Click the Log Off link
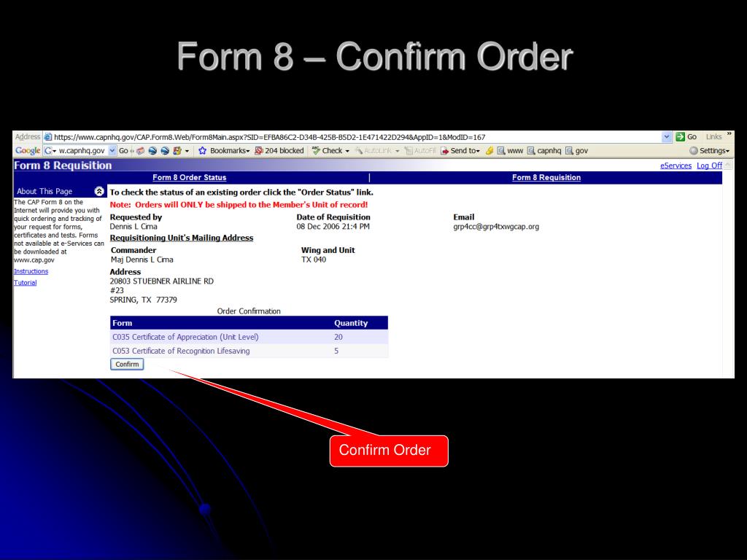The height and width of the screenshot is (560, 747). 709,166
